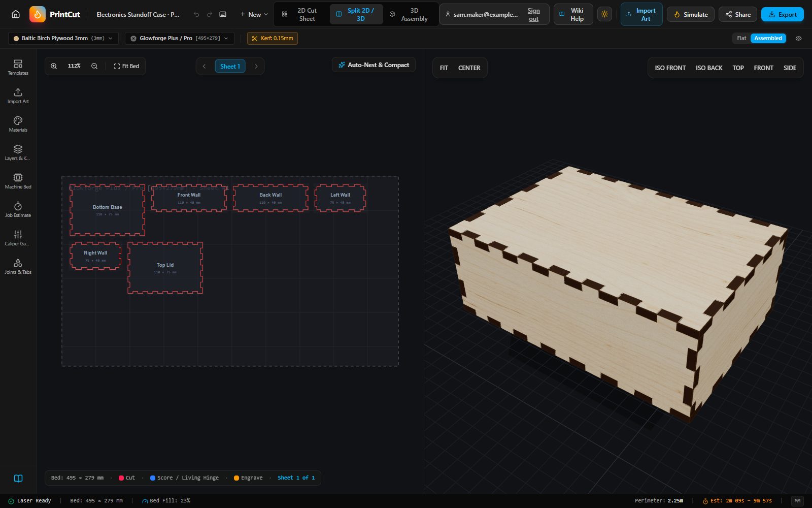
Task: Select the Sheet 1 tab
Action: [230, 66]
